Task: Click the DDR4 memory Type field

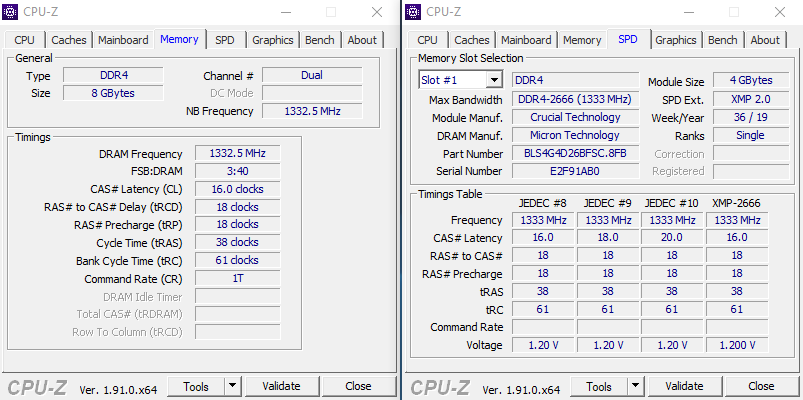Action: pos(113,75)
